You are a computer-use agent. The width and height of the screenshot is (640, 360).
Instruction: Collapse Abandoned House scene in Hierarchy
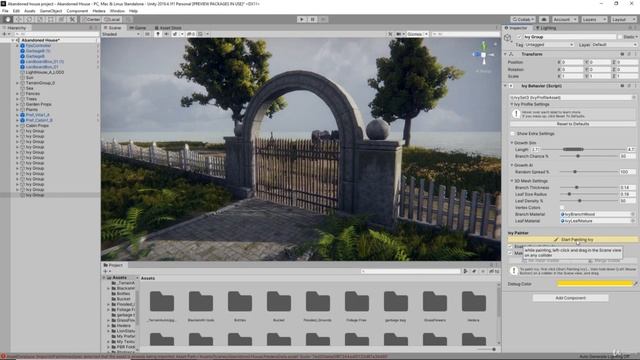tap(13, 40)
